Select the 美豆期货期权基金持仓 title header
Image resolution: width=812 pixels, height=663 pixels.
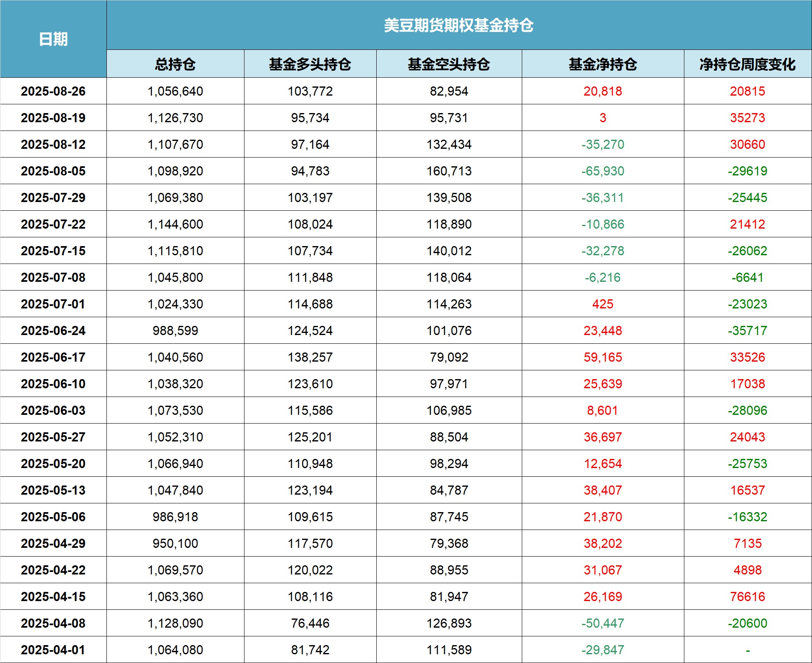tap(459, 25)
